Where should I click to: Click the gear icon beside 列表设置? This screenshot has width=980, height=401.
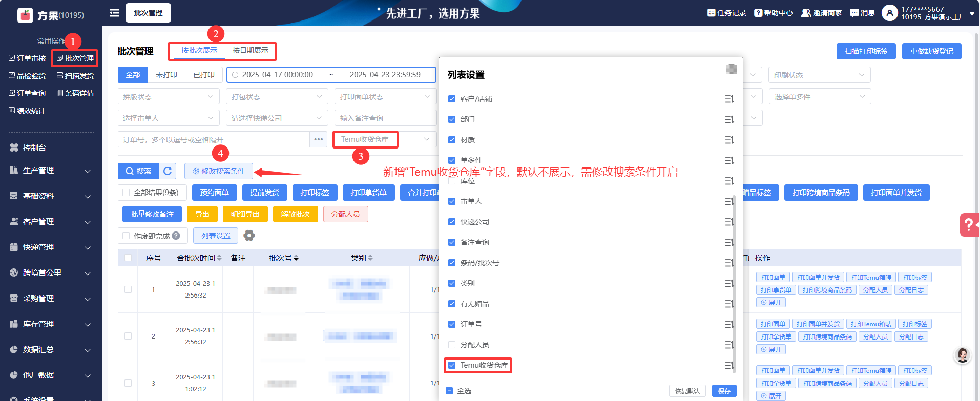coord(249,236)
